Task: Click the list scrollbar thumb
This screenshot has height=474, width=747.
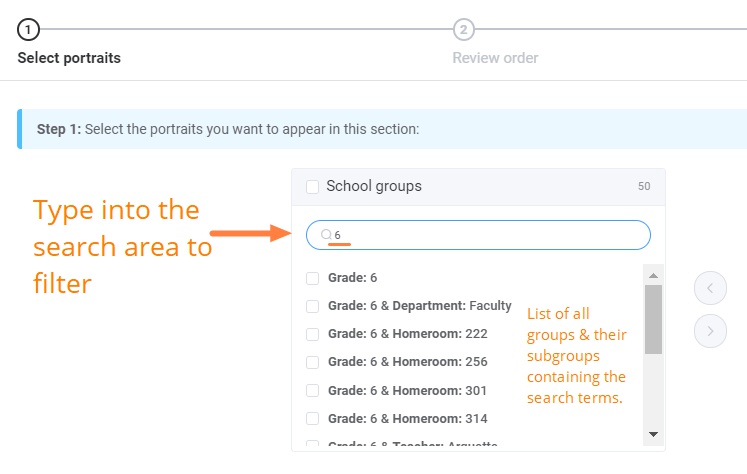Action: (x=653, y=320)
